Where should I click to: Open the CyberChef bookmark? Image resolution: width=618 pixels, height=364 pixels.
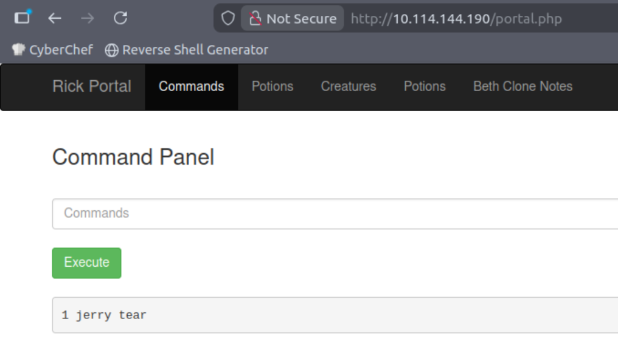tap(52, 50)
